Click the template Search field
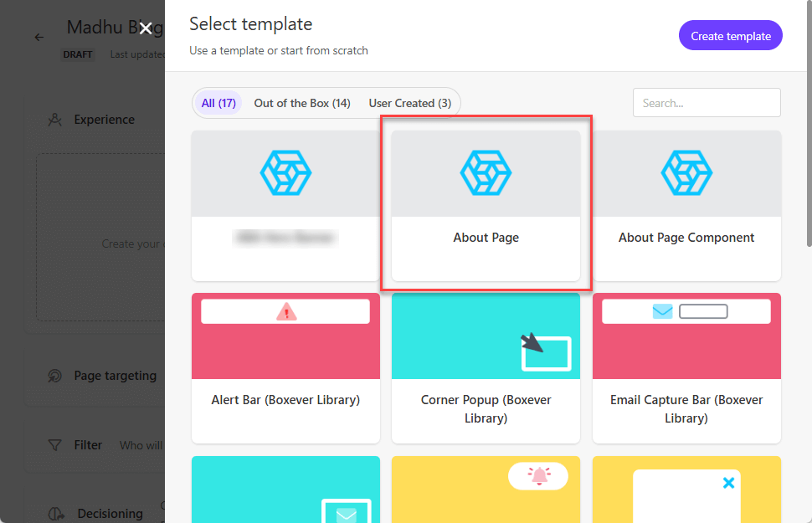The height and width of the screenshot is (523, 812). coord(706,103)
